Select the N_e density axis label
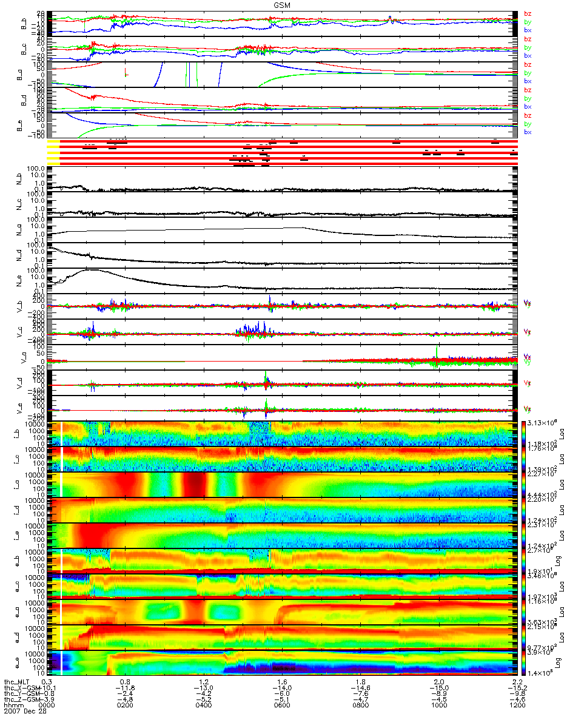564x728 pixels. coord(19,281)
